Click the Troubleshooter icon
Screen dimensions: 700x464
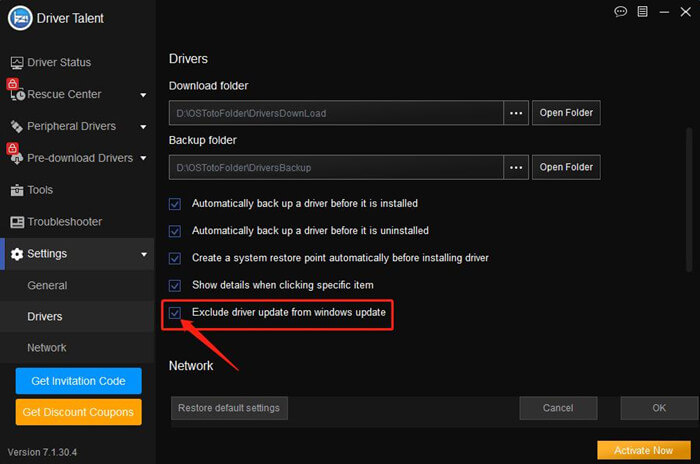17,222
